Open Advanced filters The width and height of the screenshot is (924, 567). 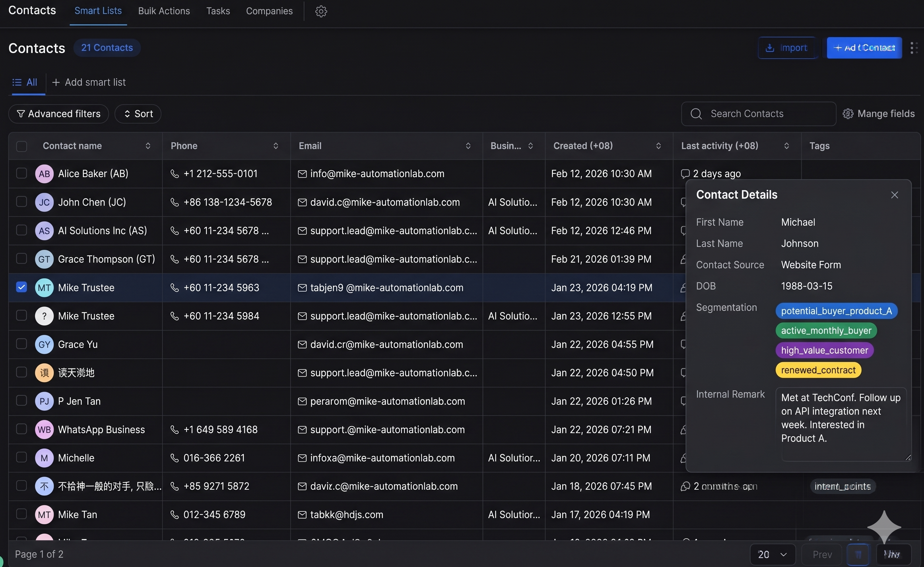tap(58, 114)
